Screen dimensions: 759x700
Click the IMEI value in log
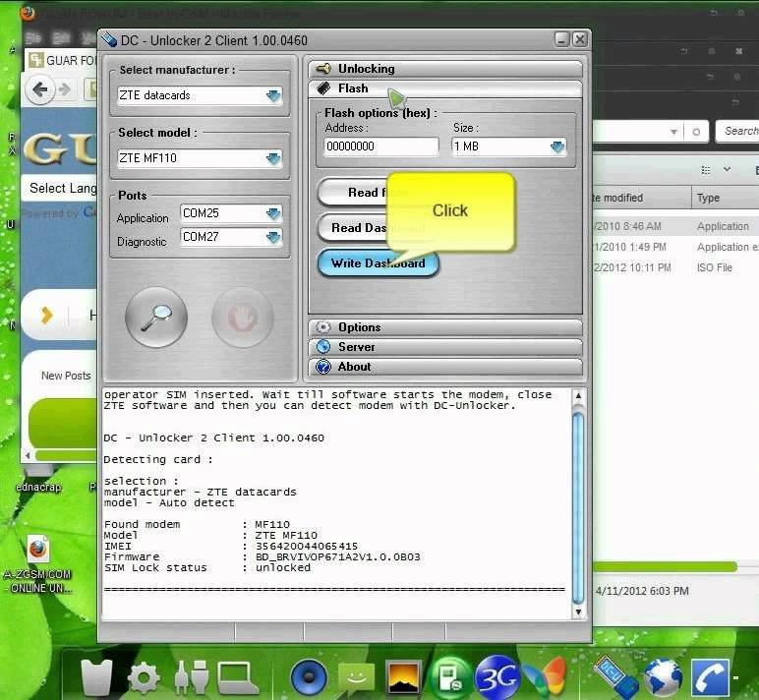(307, 546)
